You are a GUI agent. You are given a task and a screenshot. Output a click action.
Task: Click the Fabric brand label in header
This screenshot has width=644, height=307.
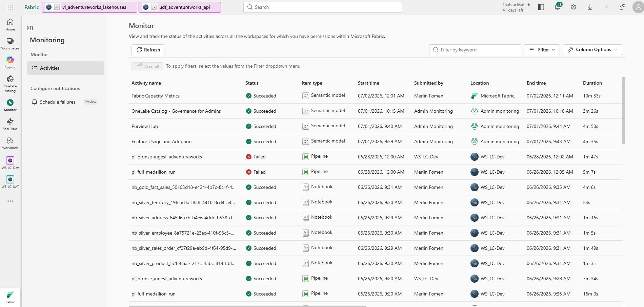(32, 7)
